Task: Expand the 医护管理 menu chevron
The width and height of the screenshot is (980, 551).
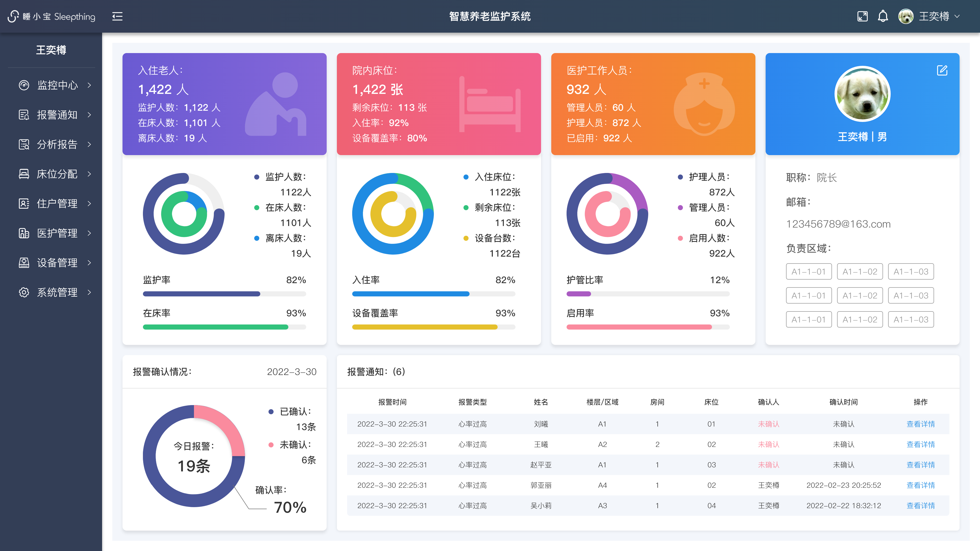Action: click(x=89, y=233)
